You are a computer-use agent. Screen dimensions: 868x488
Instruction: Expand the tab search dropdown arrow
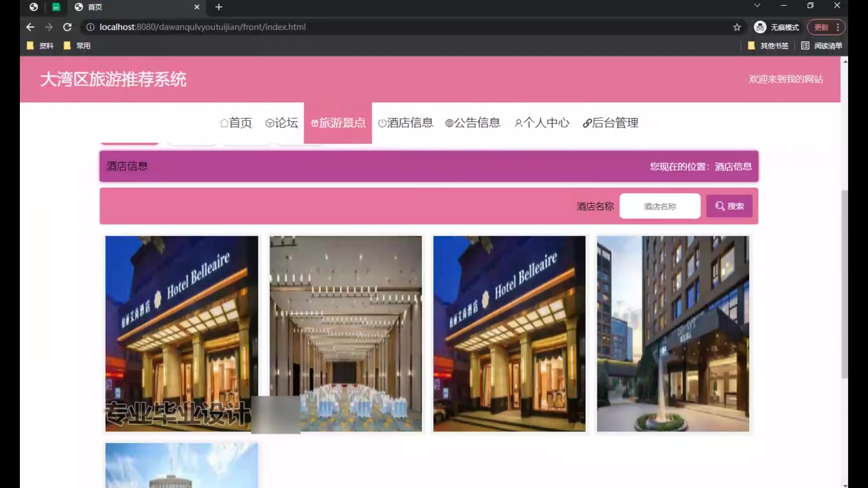(757, 5)
